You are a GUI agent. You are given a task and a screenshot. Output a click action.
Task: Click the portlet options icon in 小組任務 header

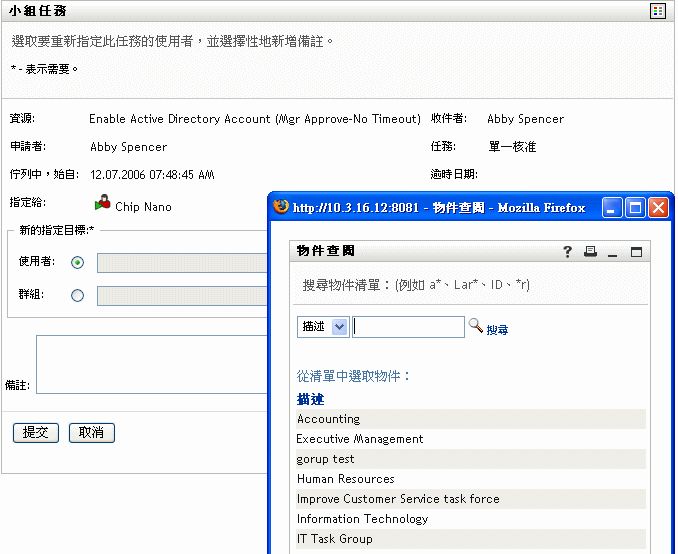(657, 11)
